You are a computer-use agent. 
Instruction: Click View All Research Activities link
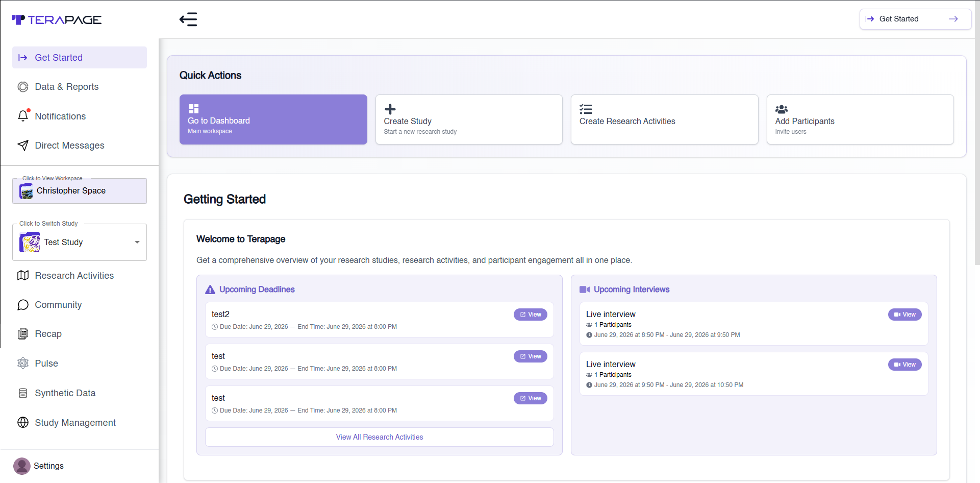pos(380,437)
